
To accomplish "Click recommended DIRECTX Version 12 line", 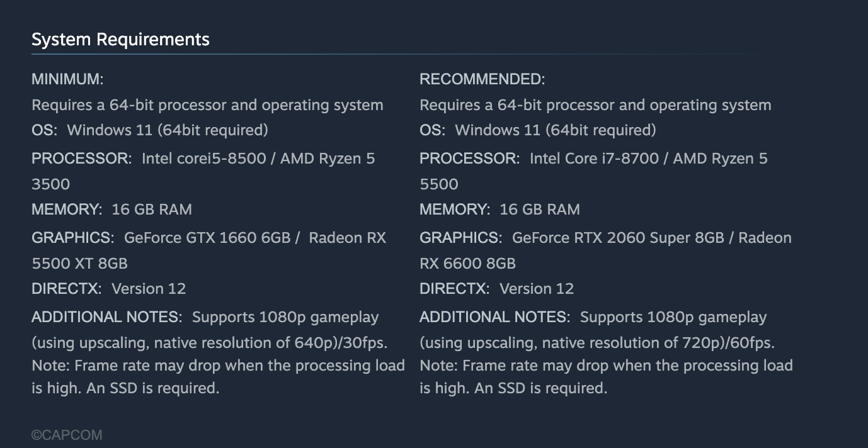I will tap(497, 289).
